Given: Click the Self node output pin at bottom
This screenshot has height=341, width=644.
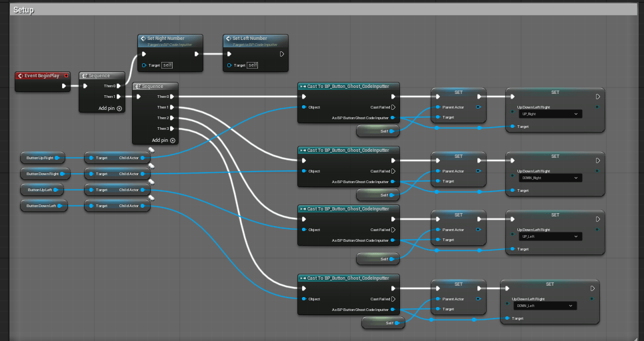Looking at the screenshot, I should (x=397, y=323).
